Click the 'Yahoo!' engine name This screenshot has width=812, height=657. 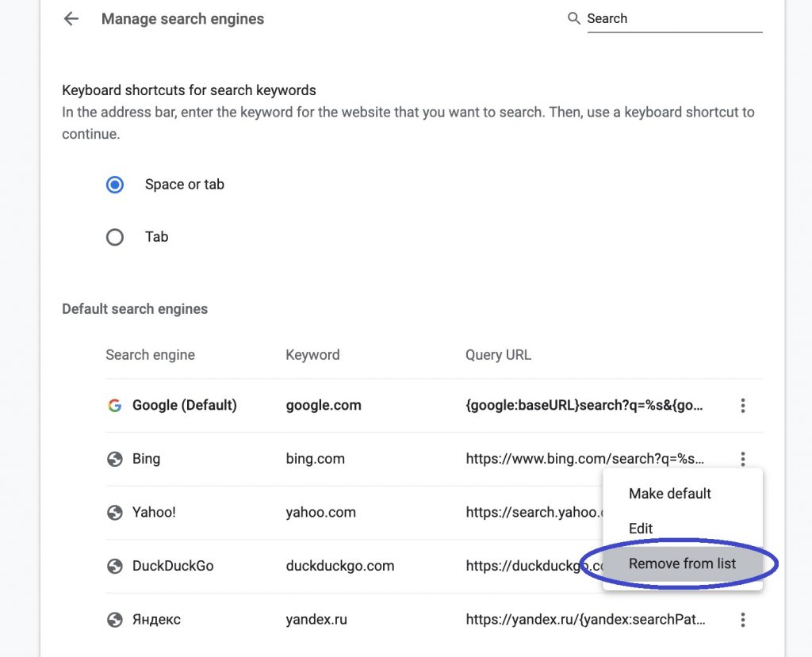tap(154, 513)
